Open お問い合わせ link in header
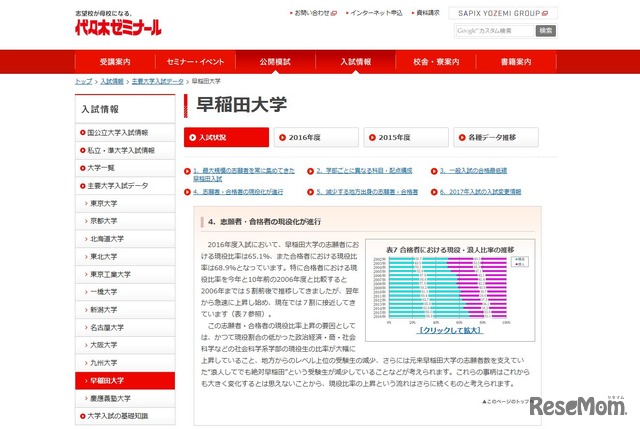The image size is (640, 429). 313,13
